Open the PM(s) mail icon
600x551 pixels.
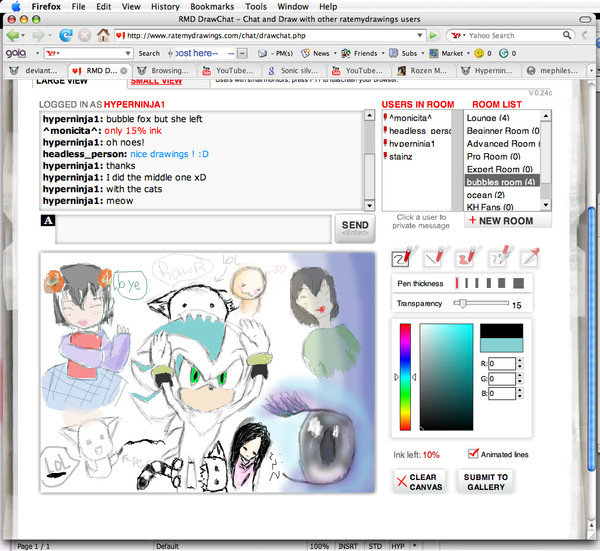click(262, 54)
